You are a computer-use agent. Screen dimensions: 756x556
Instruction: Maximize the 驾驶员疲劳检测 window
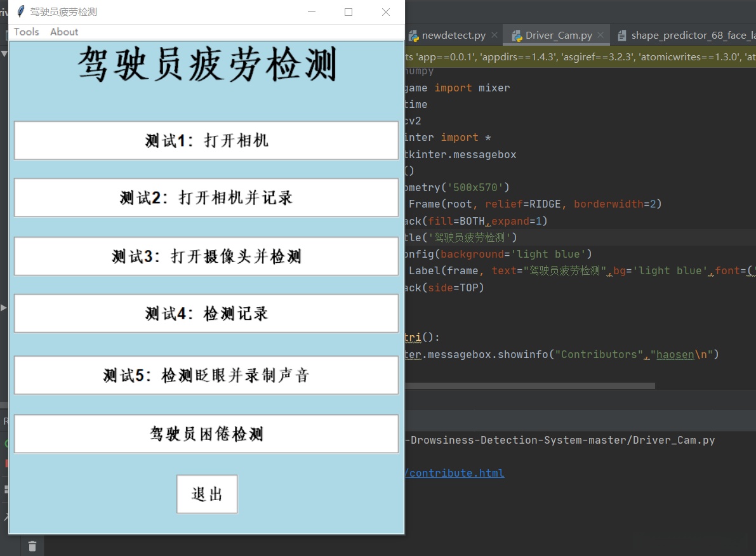click(348, 12)
